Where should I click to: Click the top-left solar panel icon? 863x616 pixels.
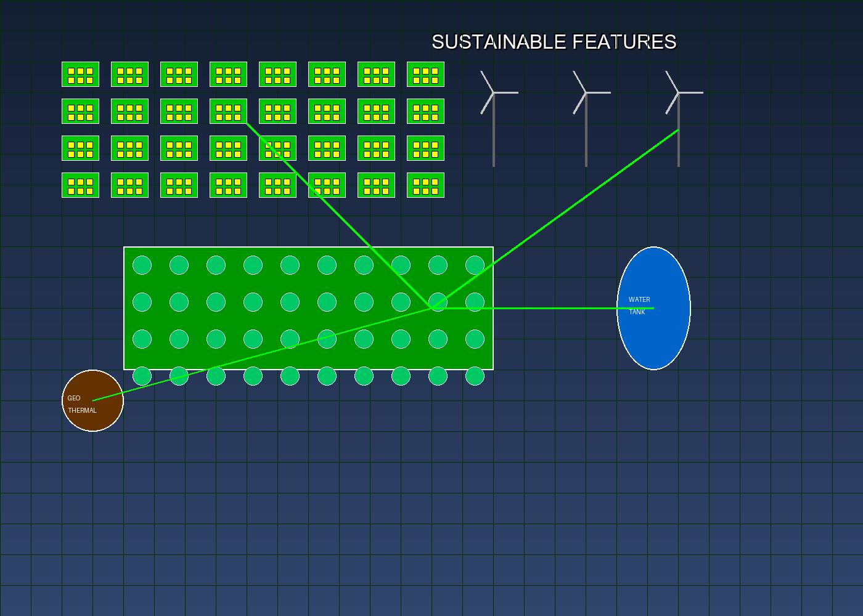[80, 75]
